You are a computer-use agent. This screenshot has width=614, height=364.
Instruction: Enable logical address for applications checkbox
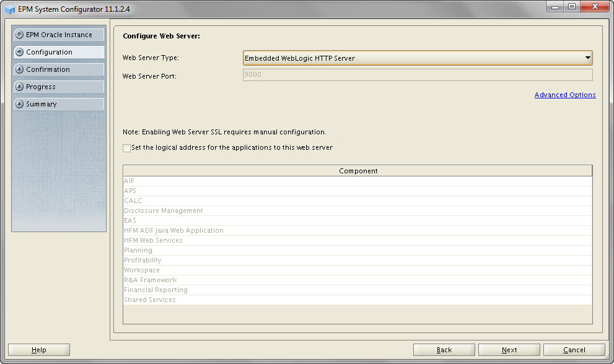tap(126, 148)
